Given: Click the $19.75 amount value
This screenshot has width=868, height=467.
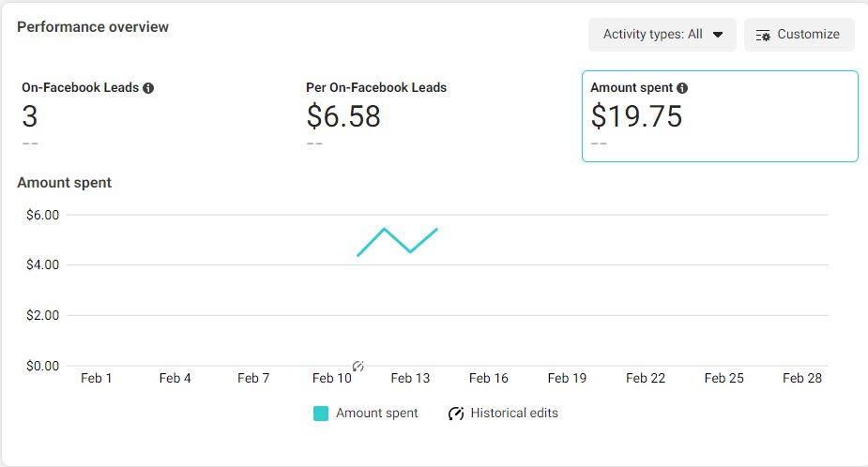Looking at the screenshot, I should coord(636,116).
